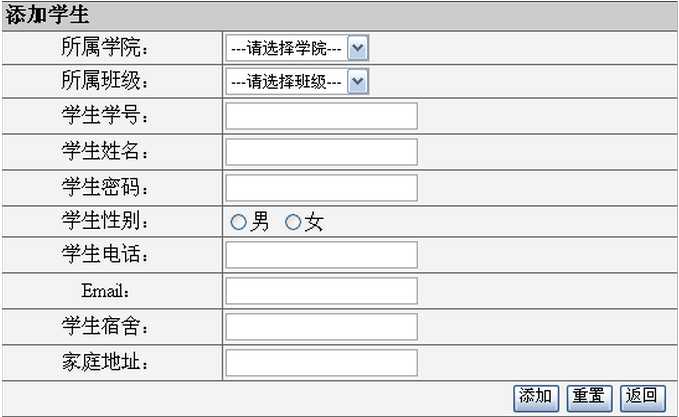Click the 添加学生 form title
This screenshot has width=679, height=417.
(48, 15)
